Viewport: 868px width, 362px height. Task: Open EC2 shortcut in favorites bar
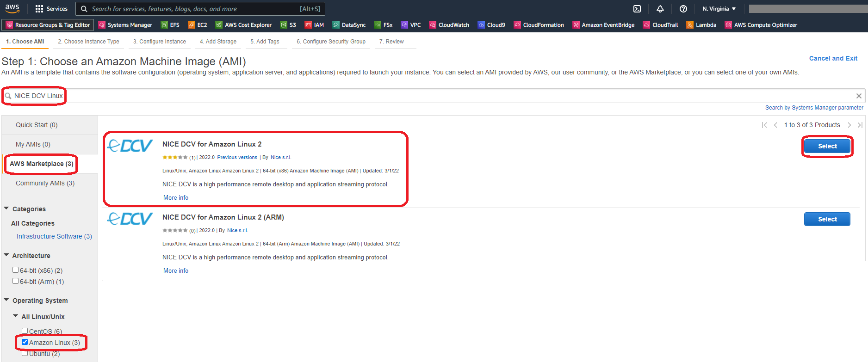[x=198, y=25]
